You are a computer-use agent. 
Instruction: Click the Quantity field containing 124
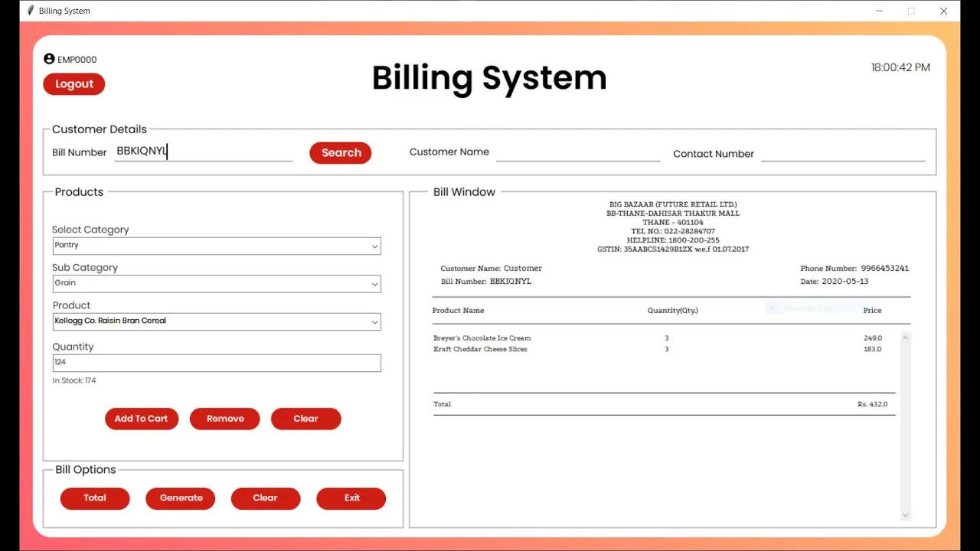coord(217,363)
